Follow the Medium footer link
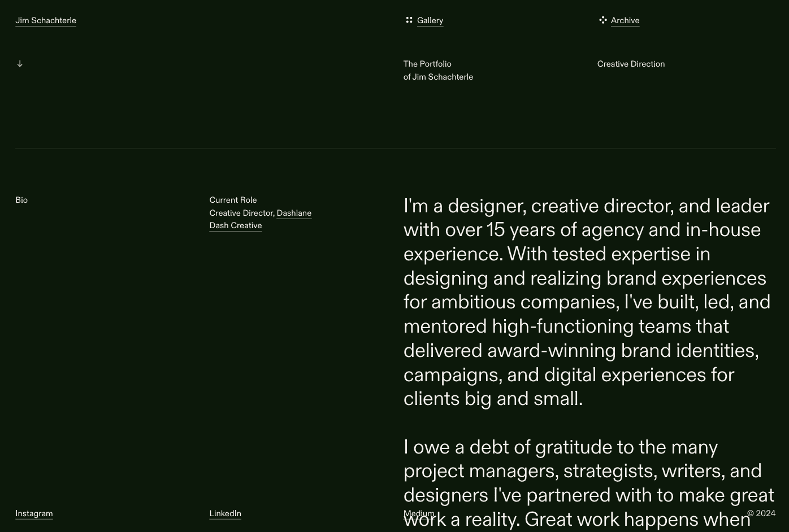Screen dimensions: 789x532 click(x=419, y=513)
